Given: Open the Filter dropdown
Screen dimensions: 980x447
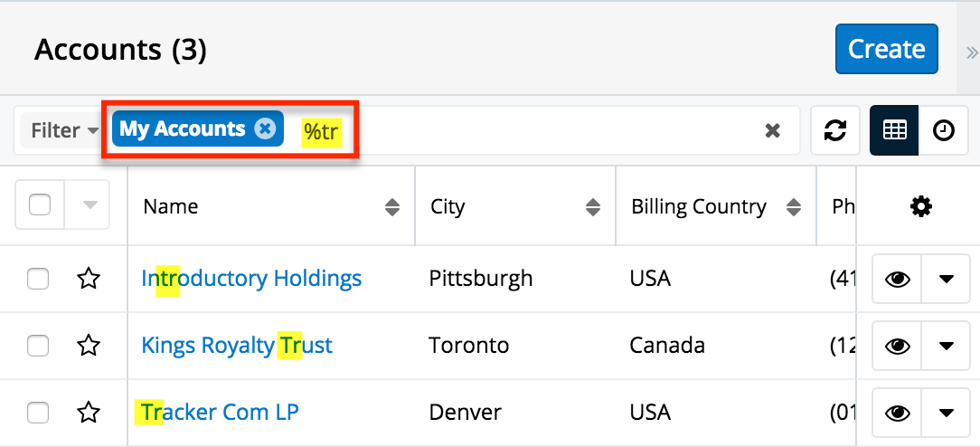Looking at the screenshot, I should 65,130.
